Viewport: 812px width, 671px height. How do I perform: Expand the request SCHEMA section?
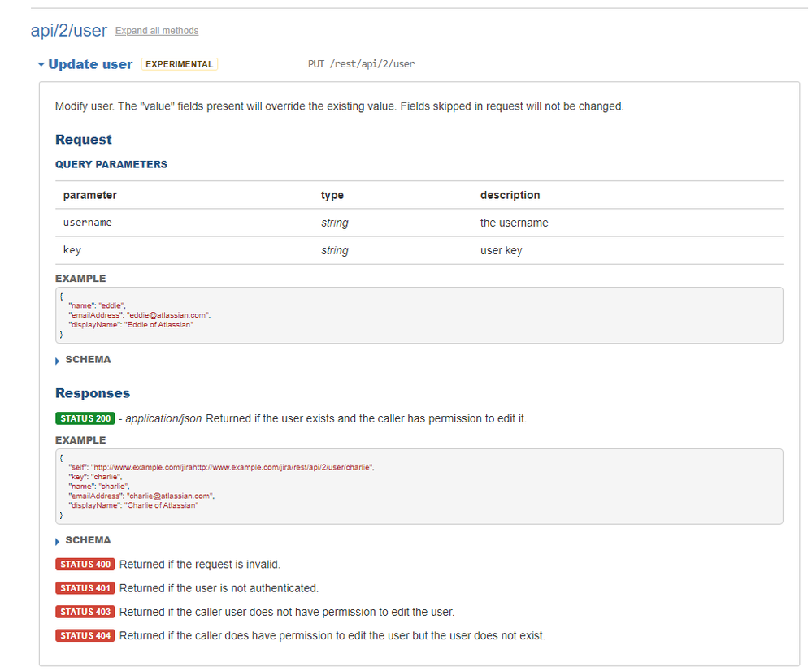pyautogui.click(x=83, y=360)
